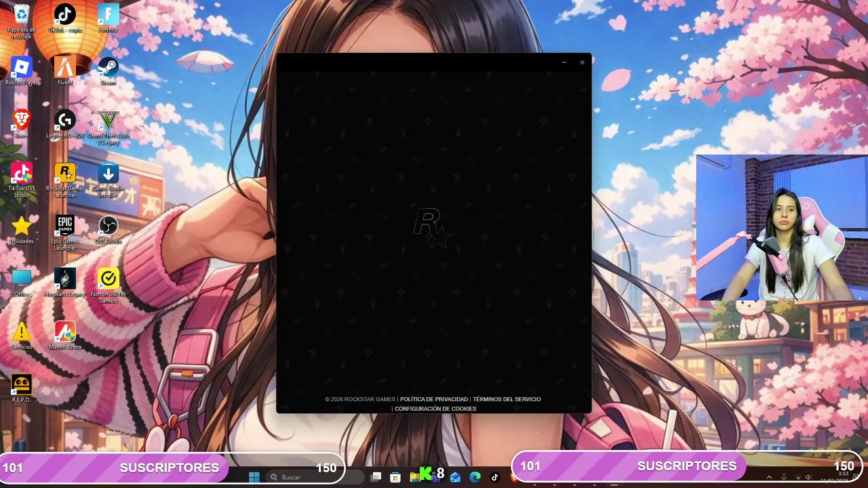
Task: Open TikTok LIVE Studio shortcut
Action: pos(22,180)
